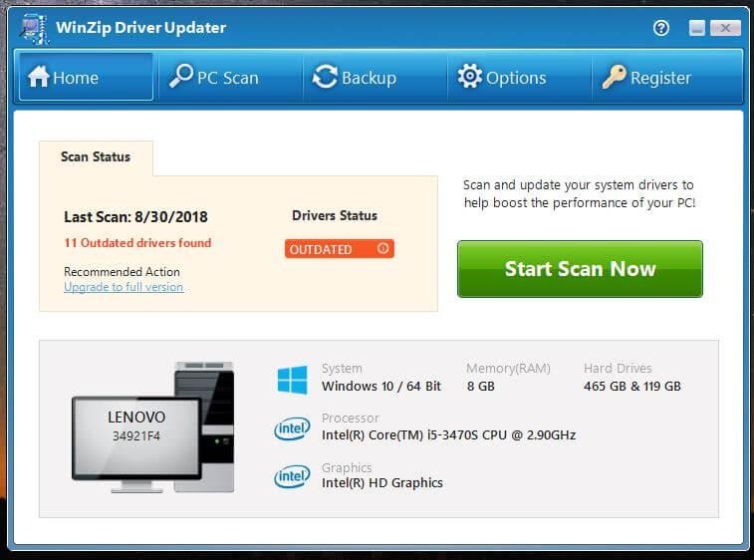Click the 'Hard Drives' label
The width and height of the screenshot is (754, 560).
coord(618,369)
